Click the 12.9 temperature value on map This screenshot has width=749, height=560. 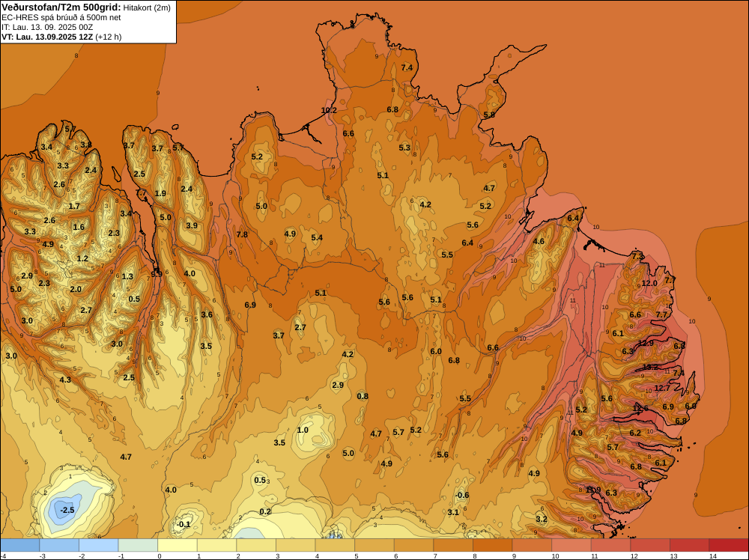646,343
